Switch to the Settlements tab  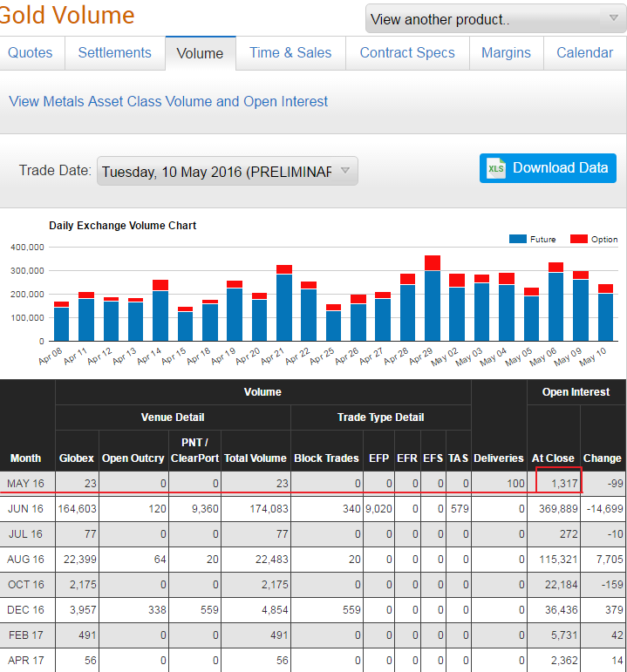tap(114, 52)
